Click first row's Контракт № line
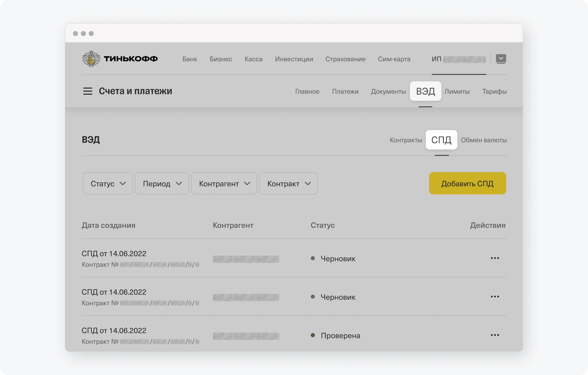588x375 pixels. pos(140,265)
